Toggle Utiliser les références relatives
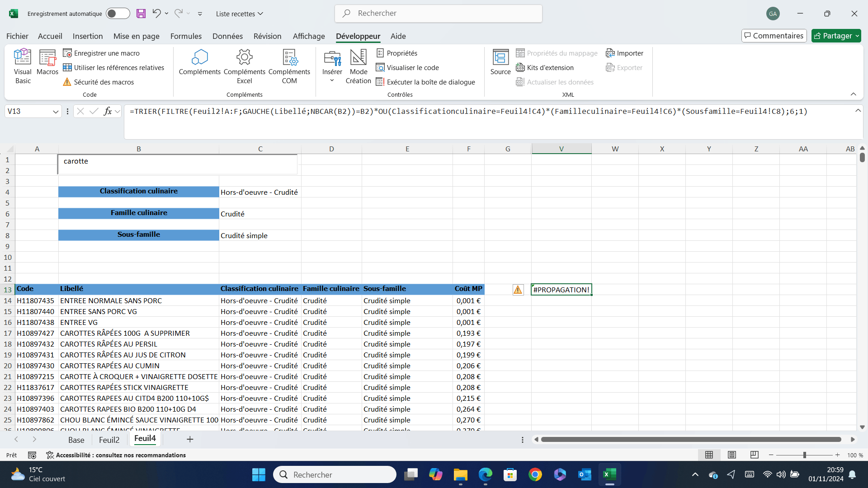 113,68
